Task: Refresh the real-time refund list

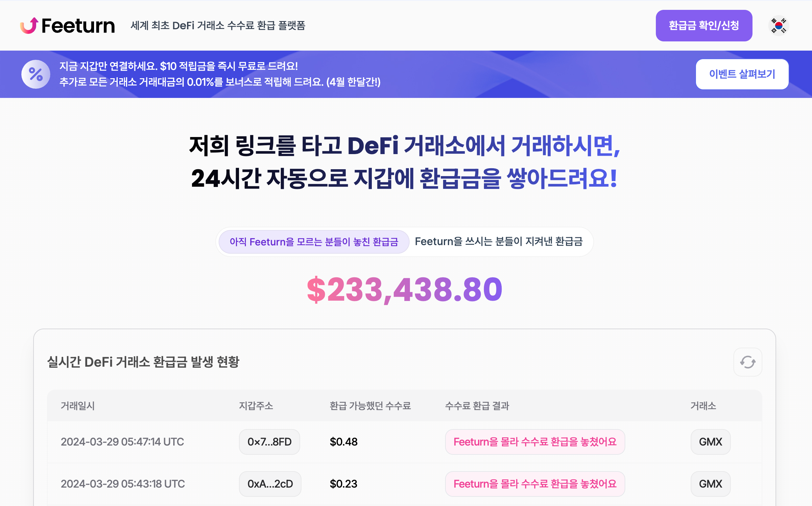Action: click(747, 362)
